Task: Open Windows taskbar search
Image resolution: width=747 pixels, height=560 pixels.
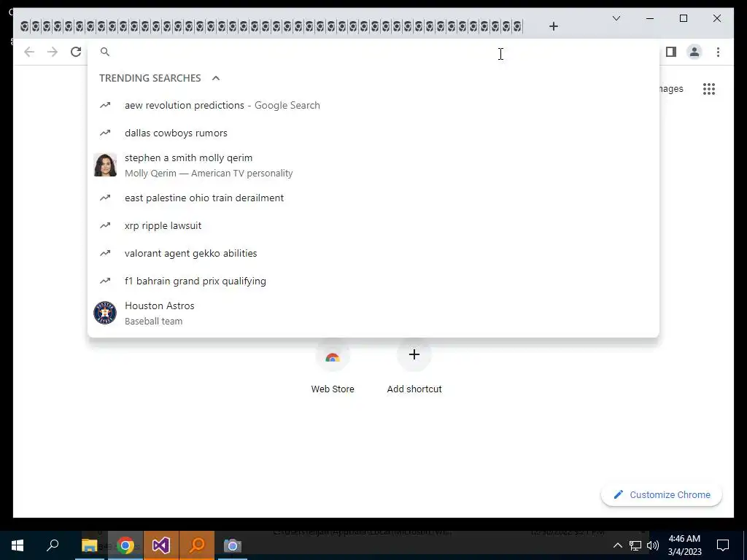Action: 53,545
